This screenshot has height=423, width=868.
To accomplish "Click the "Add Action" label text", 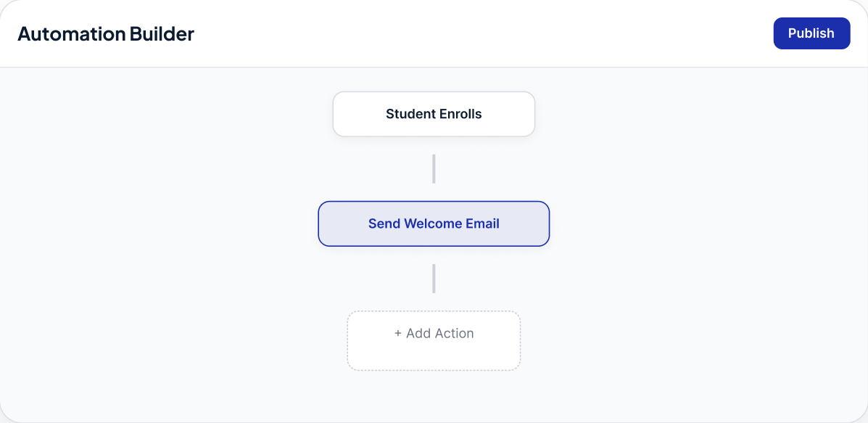I will coord(440,333).
